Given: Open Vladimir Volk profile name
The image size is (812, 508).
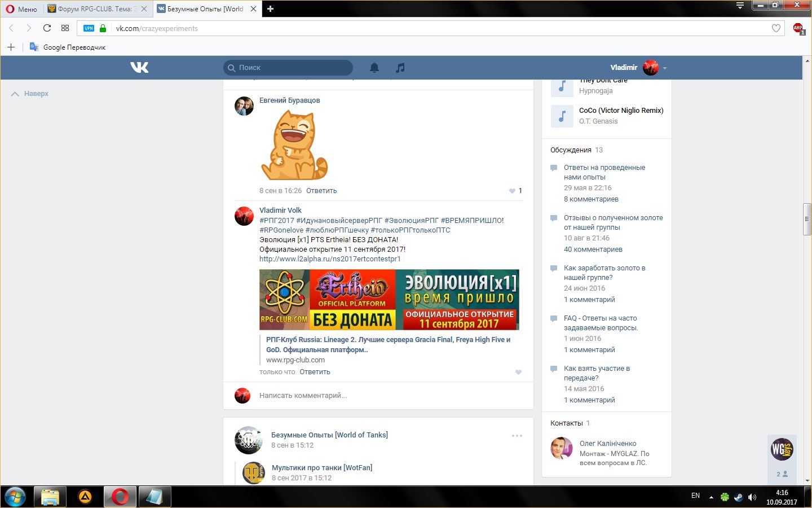Looking at the screenshot, I should tap(280, 211).
